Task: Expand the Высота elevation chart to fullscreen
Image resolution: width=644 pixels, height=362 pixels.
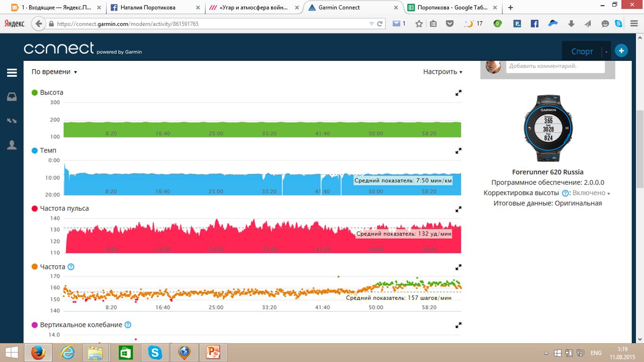Action: tap(458, 93)
